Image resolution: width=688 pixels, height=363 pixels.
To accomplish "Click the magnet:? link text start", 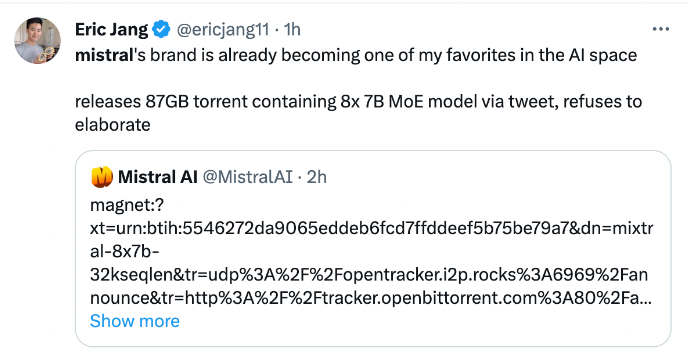I will click(127, 205).
